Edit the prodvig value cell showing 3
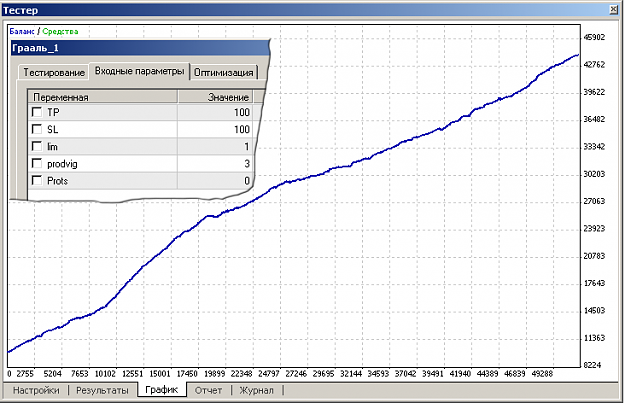 216,164
